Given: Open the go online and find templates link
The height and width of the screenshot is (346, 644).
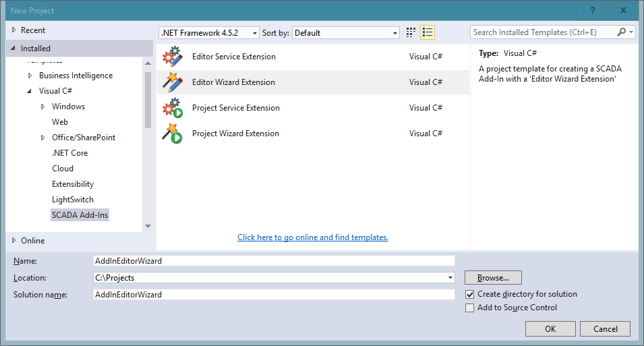Looking at the screenshot, I should (313, 237).
